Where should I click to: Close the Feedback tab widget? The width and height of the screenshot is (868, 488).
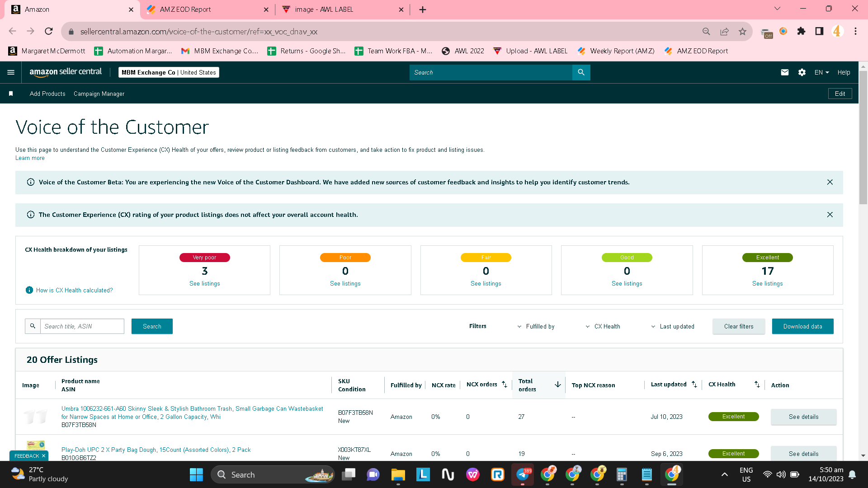43,456
